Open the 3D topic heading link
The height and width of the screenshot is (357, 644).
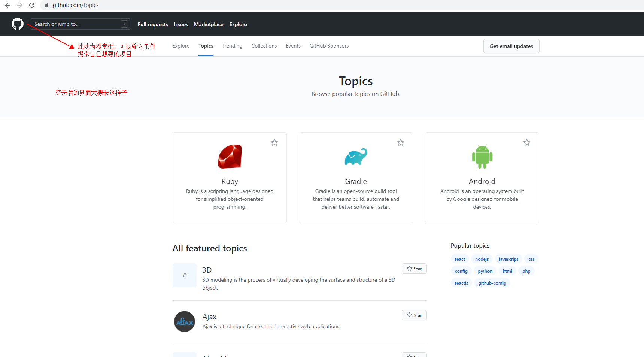point(207,270)
